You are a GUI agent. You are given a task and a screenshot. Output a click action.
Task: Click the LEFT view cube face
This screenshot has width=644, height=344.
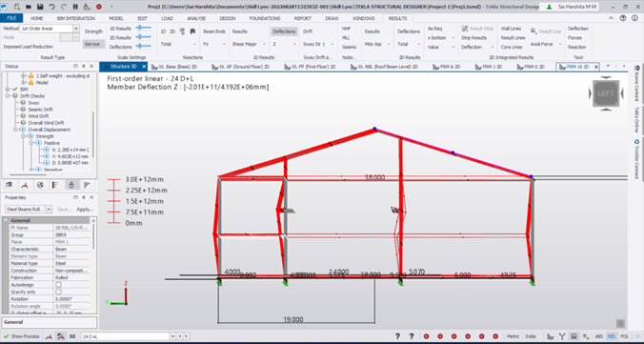[606, 93]
